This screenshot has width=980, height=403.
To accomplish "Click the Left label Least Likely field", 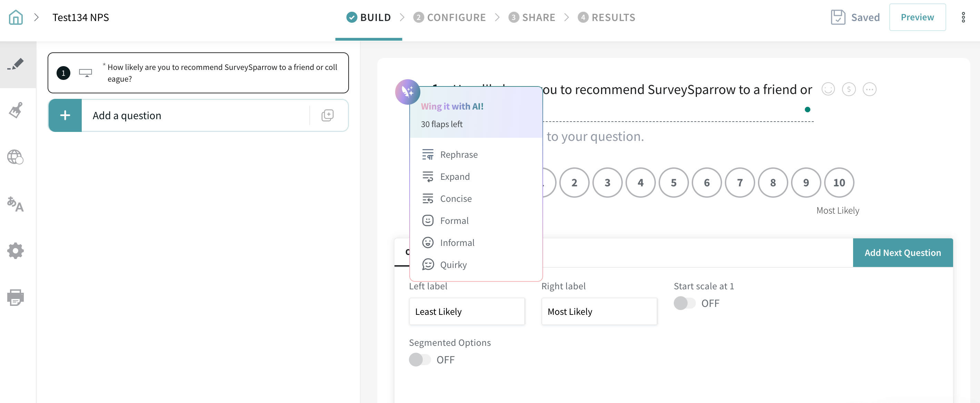I will (x=467, y=311).
